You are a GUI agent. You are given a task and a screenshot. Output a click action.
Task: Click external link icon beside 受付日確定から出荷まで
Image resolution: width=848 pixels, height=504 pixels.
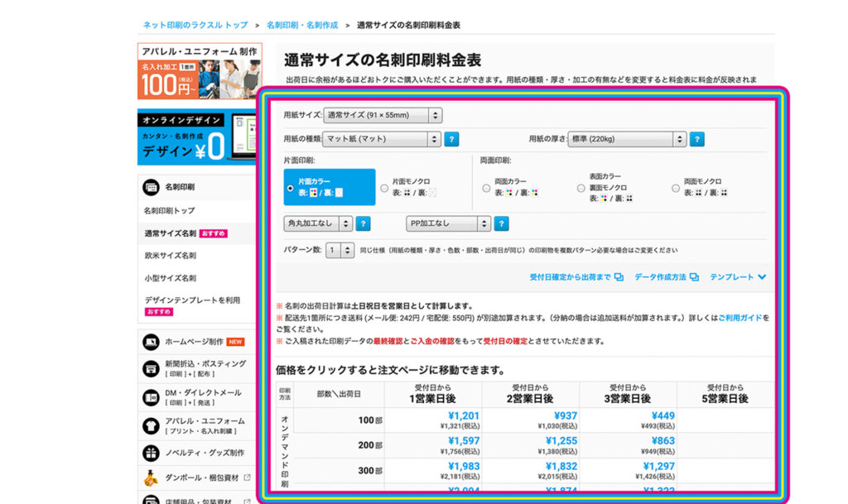(x=619, y=277)
